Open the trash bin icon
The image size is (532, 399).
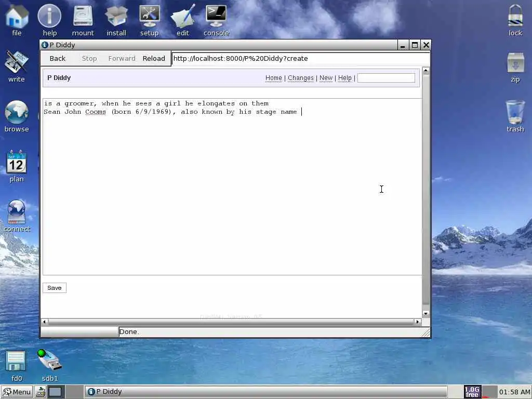515,116
